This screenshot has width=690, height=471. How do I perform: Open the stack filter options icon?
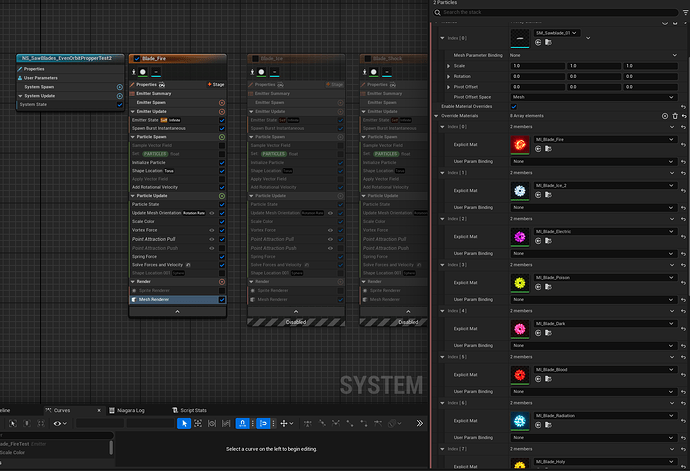(x=685, y=13)
